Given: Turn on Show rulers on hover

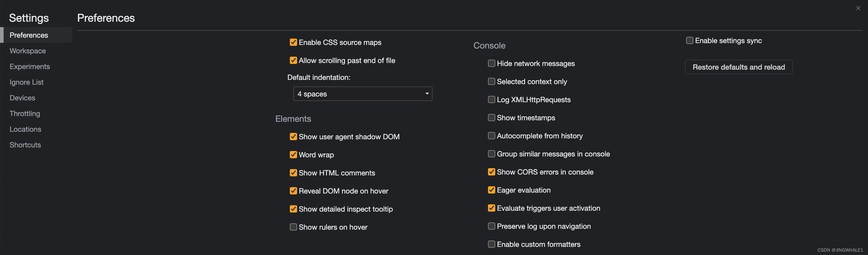Looking at the screenshot, I should pyautogui.click(x=293, y=227).
